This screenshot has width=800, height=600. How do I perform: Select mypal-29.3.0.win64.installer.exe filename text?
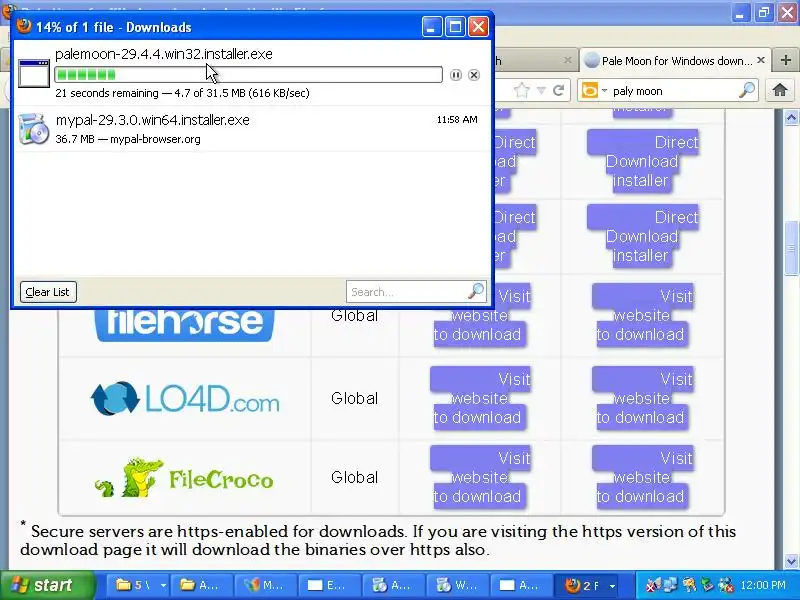tap(153, 120)
